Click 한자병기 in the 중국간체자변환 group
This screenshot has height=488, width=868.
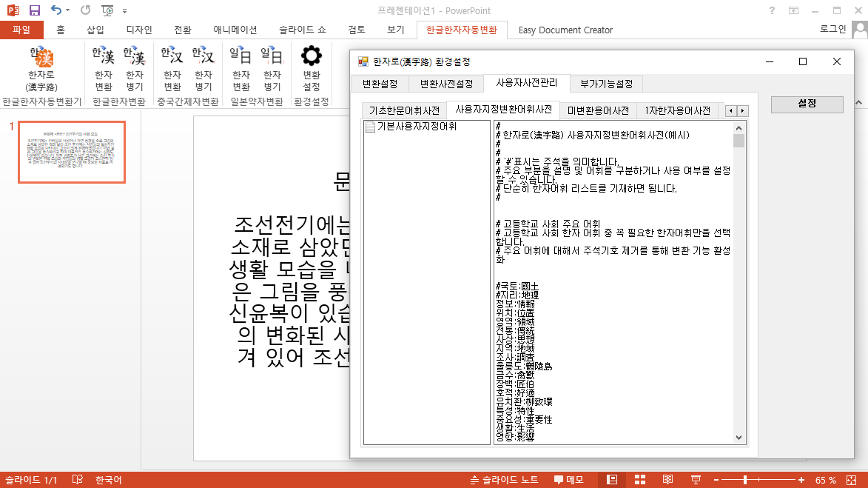tap(203, 67)
